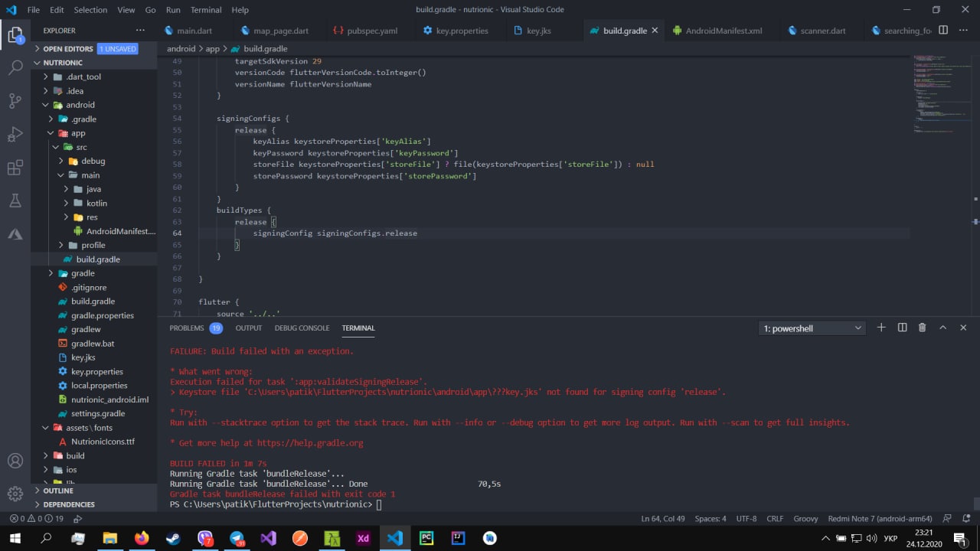Click CRLF line ending selector
Screen dimensions: 980x551
pos(775,519)
